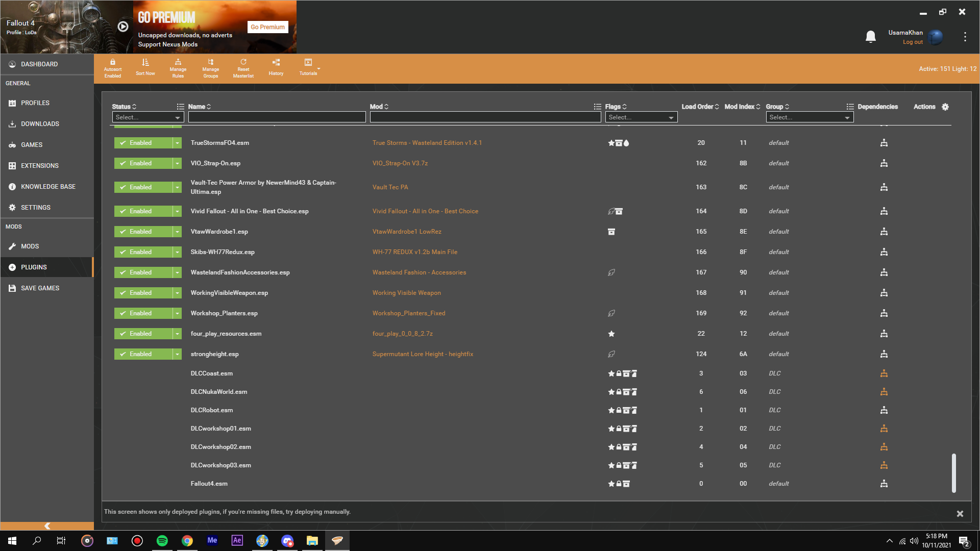Open Profiles page in sidebar
980x551 pixels.
(47, 103)
